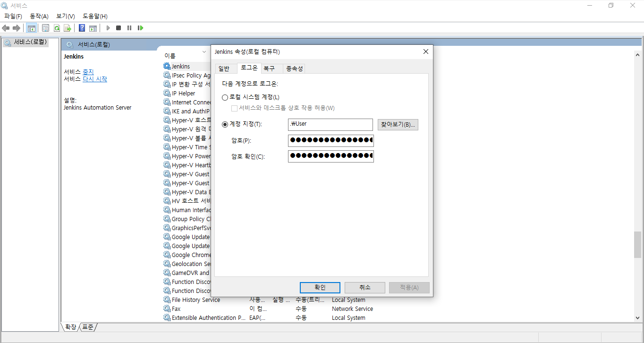Click the Forward arrow toolbar icon
644x343 pixels.
(16, 28)
